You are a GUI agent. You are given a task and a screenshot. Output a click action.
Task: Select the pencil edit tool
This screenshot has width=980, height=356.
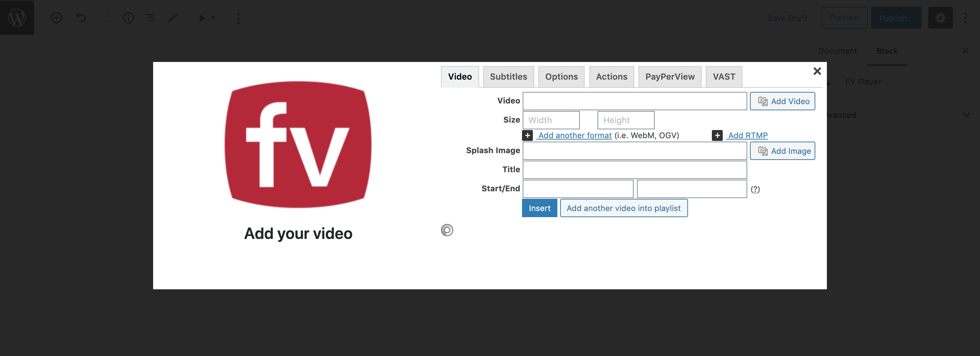173,18
